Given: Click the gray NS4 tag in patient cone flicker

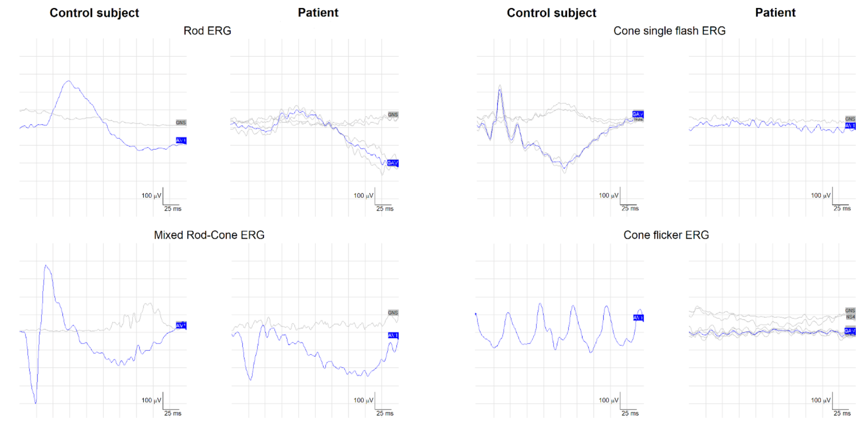Looking at the screenshot, I should pyautogui.click(x=850, y=317).
